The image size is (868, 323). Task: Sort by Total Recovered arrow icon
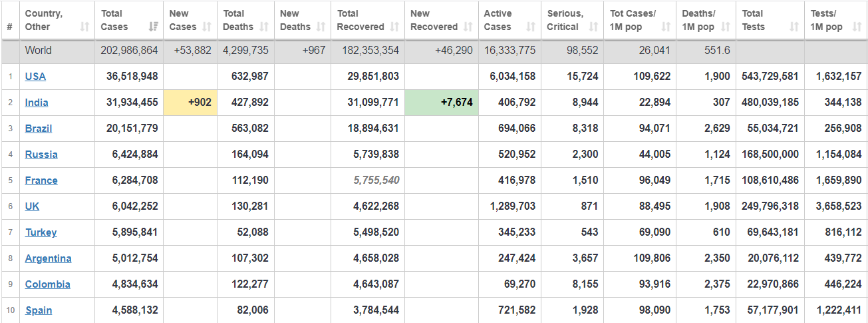pos(394,27)
